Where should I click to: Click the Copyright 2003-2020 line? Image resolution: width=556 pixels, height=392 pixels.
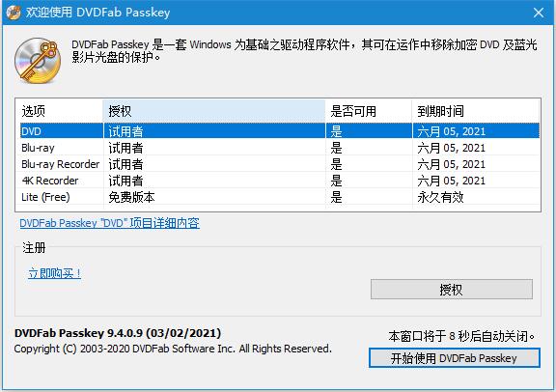click(173, 349)
